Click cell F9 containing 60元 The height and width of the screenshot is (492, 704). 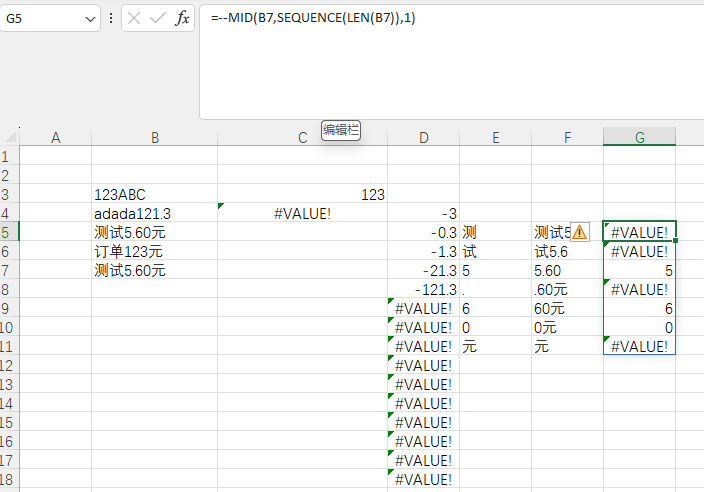pyautogui.click(x=567, y=308)
